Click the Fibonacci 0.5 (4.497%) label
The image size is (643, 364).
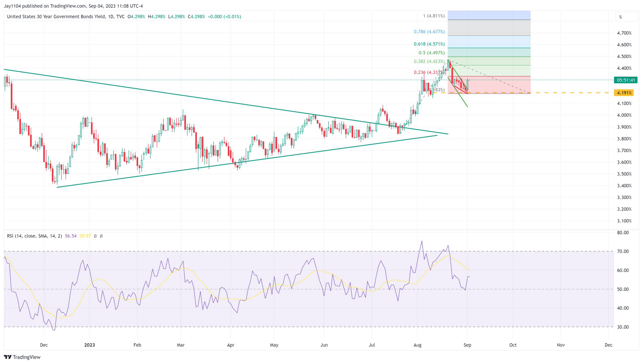(431, 53)
